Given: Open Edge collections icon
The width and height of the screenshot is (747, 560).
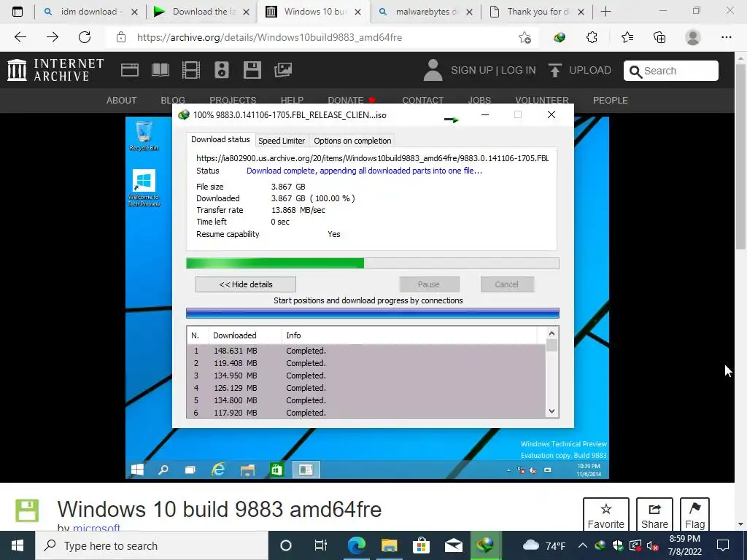Looking at the screenshot, I should (x=659, y=37).
